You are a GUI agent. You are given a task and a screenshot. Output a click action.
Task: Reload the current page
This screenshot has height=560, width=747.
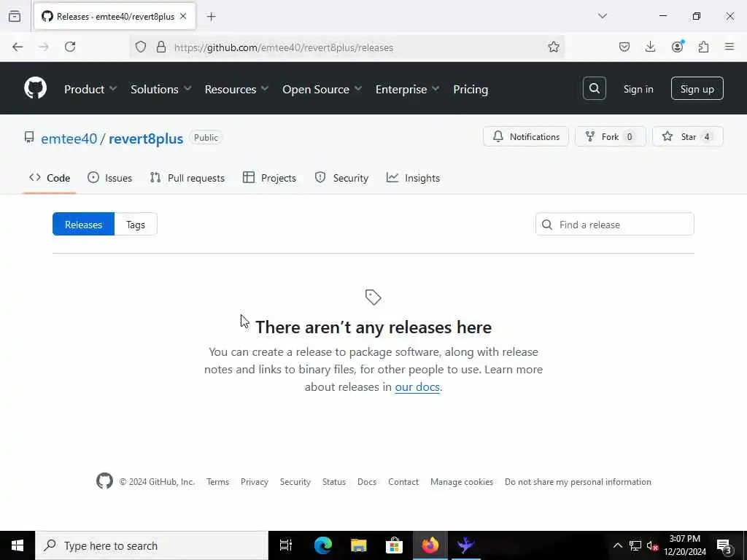pos(70,47)
